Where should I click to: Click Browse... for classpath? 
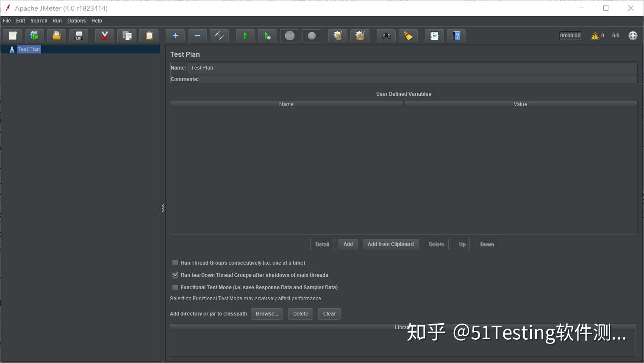coord(267,314)
